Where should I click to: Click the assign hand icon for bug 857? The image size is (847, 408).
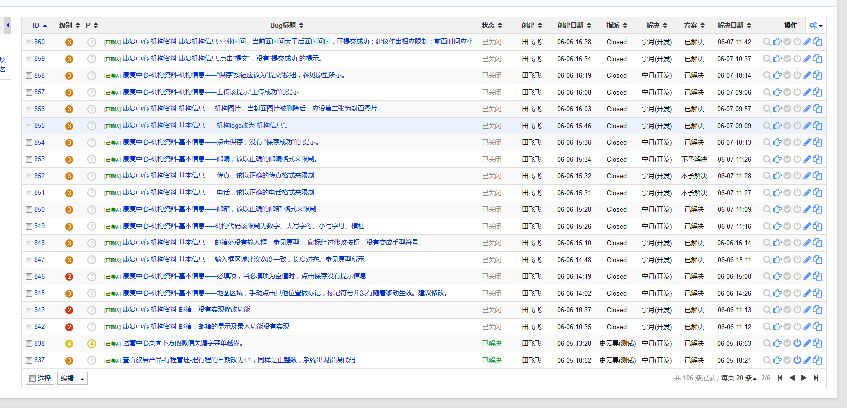click(x=777, y=92)
